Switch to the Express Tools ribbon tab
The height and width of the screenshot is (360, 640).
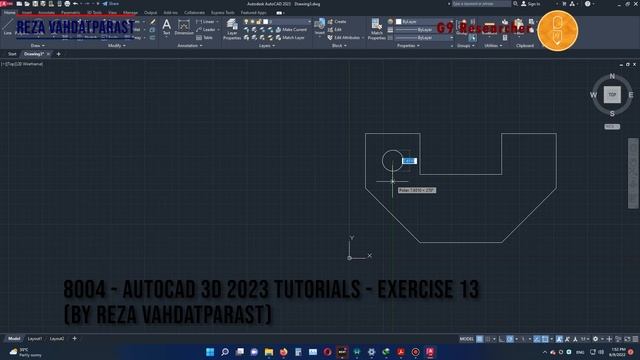(x=222, y=13)
